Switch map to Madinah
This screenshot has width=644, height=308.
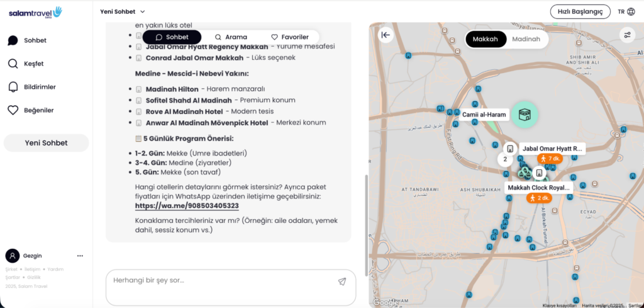click(526, 38)
